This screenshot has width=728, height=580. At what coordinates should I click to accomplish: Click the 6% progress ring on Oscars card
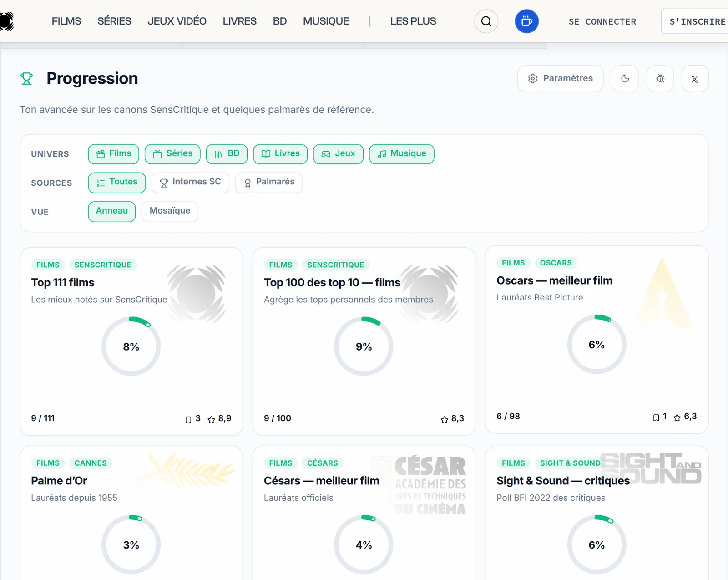597,345
